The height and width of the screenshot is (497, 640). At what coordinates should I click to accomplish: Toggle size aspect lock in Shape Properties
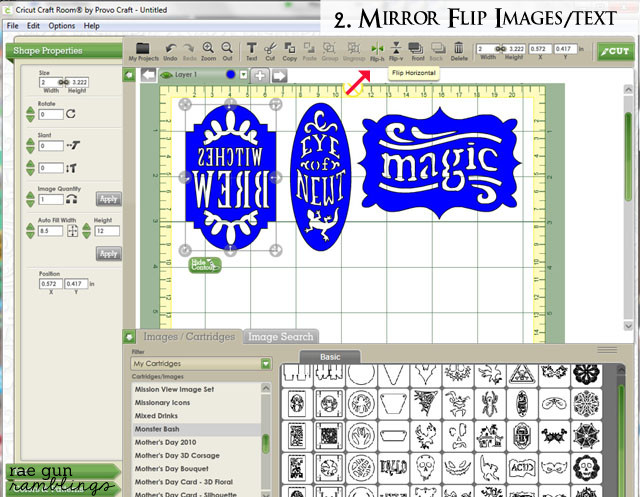(63, 82)
